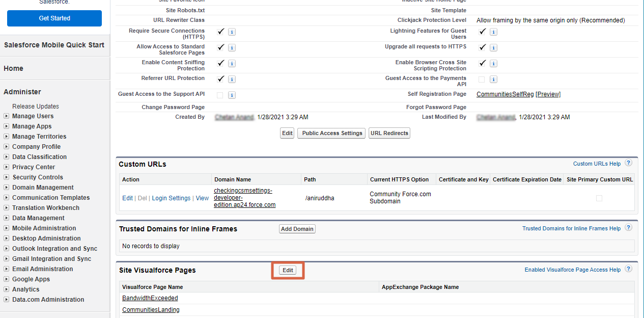
Task: Click Add Domain button for trusted domains
Action: pyautogui.click(x=297, y=229)
